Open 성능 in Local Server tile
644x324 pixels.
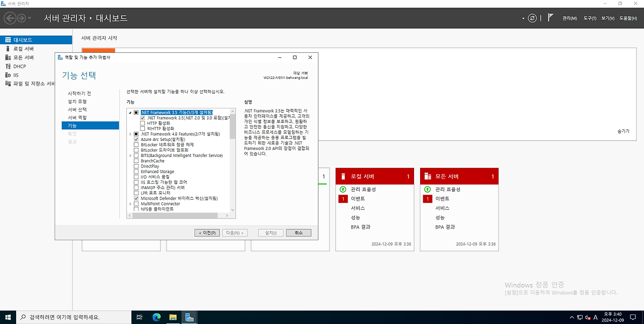point(356,217)
